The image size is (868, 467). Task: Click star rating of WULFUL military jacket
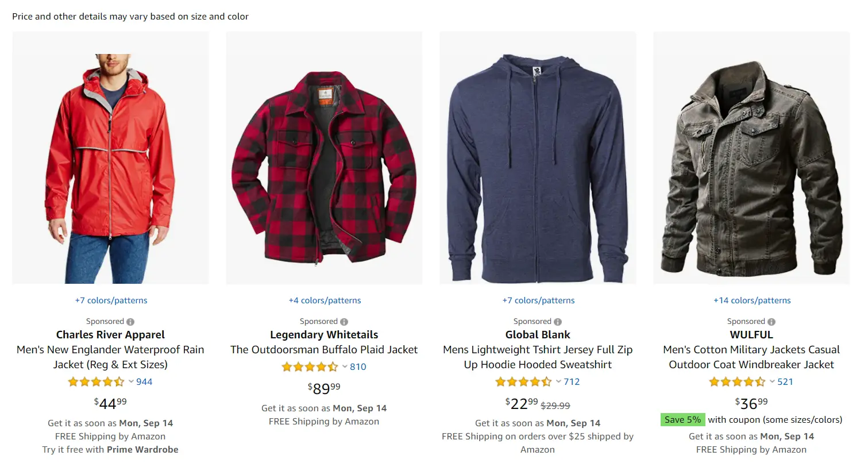click(x=737, y=382)
